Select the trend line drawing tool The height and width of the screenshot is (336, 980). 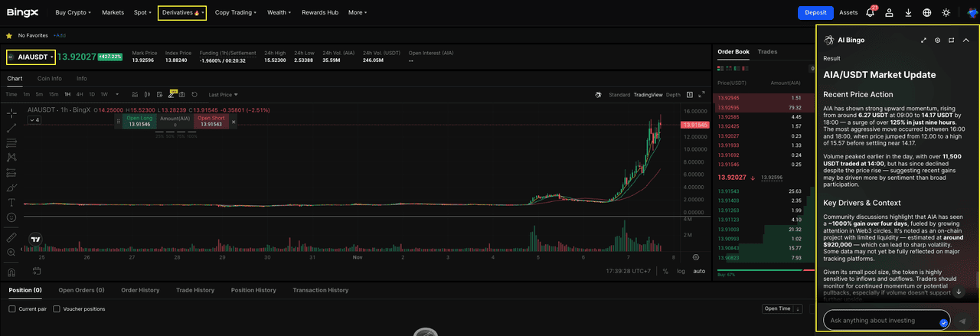click(11, 128)
